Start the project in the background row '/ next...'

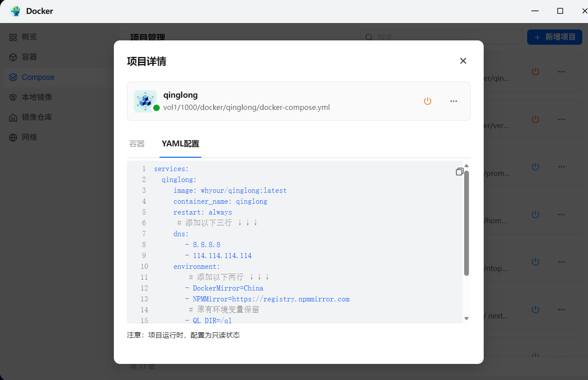pyautogui.click(x=535, y=310)
